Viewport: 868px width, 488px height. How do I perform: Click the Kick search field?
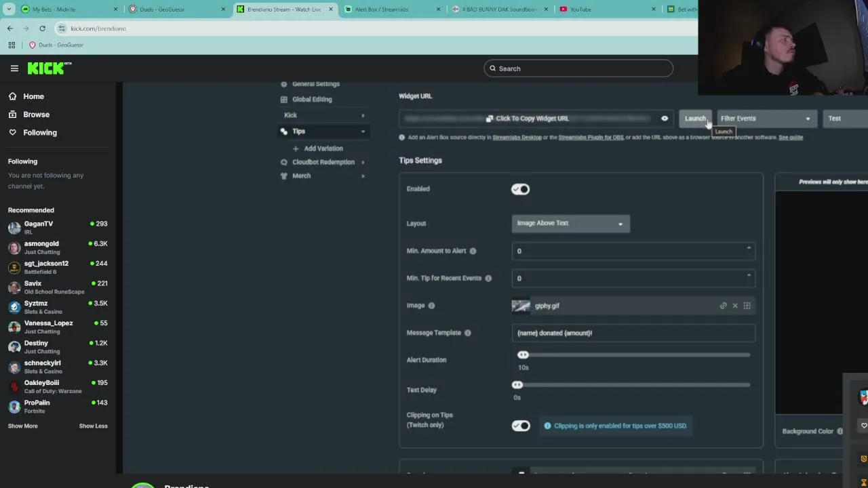[578, 68]
